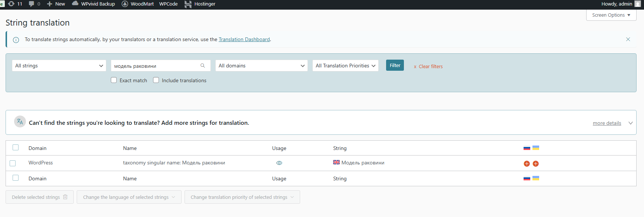The height and width of the screenshot is (217, 644).
Task: Click into the string search field
Action: pos(156,66)
